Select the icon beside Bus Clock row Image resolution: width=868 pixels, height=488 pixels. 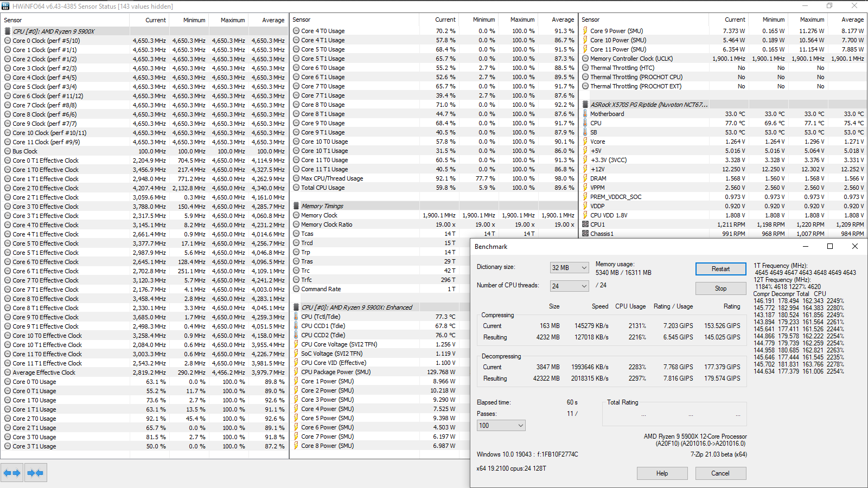click(x=8, y=151)
